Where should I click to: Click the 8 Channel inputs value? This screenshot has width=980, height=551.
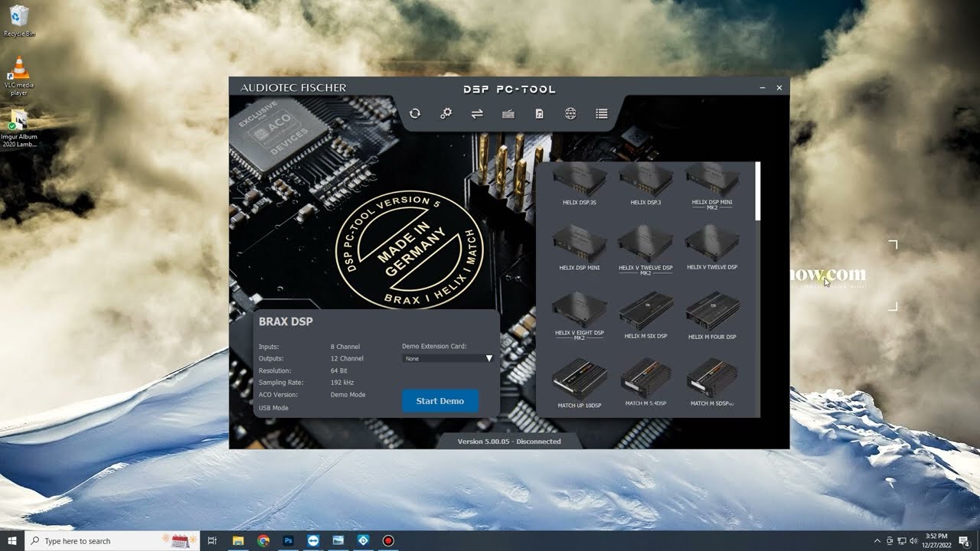tap(345, 347)
